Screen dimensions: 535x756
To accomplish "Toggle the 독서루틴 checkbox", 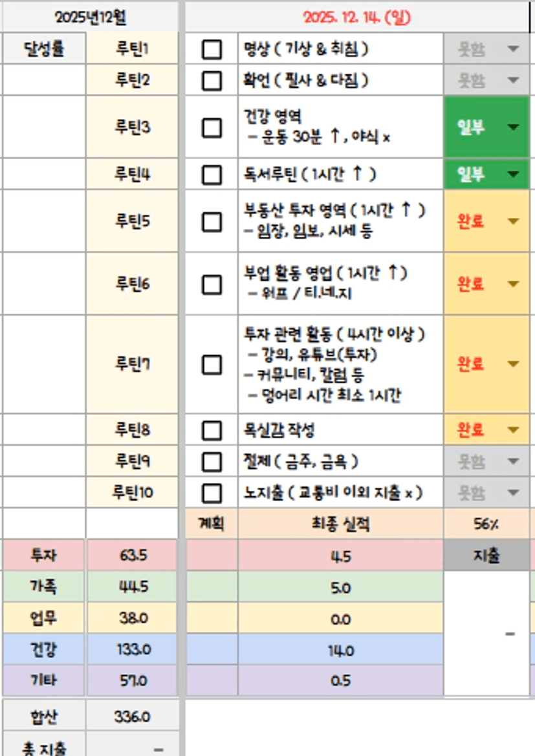I will 212,175.
